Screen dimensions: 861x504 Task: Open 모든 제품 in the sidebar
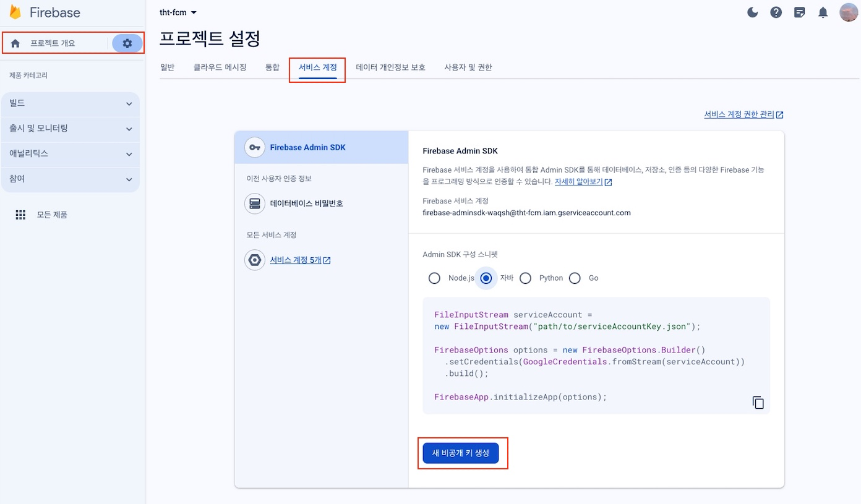point(52,215)
